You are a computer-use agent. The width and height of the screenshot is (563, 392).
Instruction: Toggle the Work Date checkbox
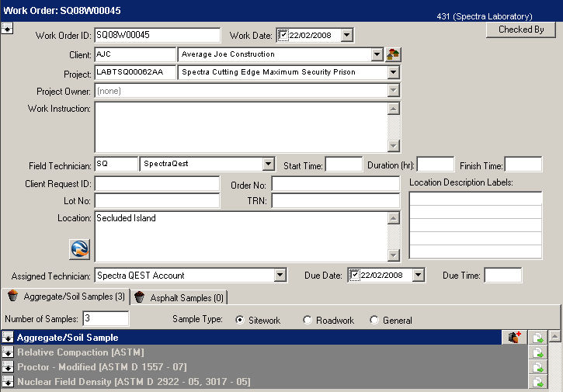[283, 35]
